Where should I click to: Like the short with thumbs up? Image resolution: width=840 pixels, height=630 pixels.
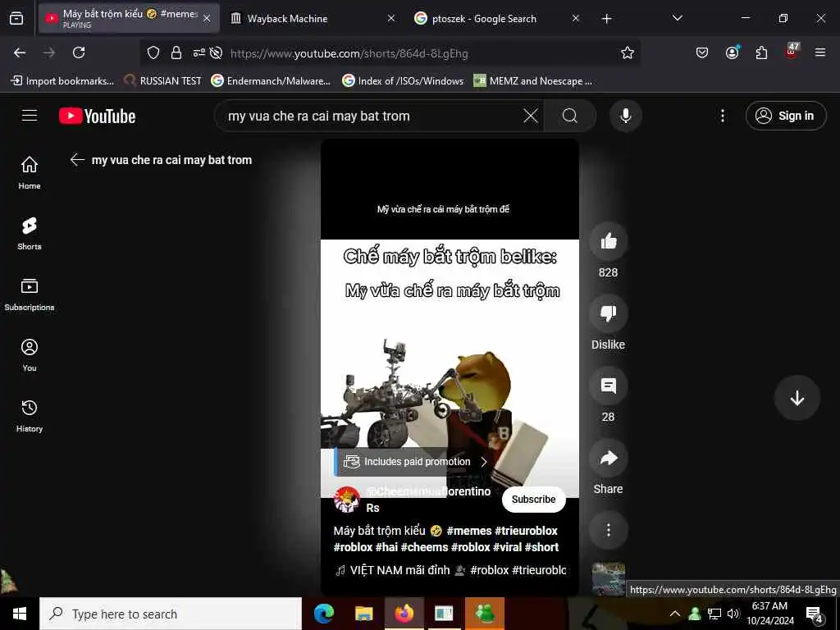608,241
